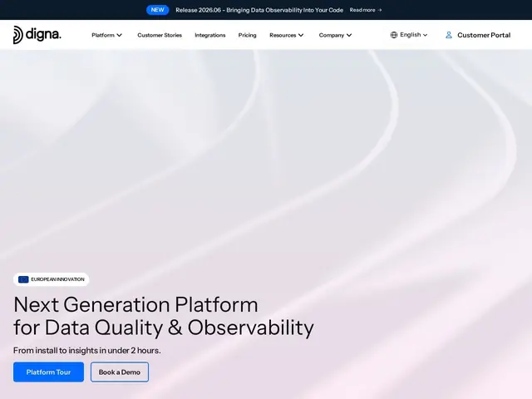
Task: Click the globe language icon
Action: [393, 35]
